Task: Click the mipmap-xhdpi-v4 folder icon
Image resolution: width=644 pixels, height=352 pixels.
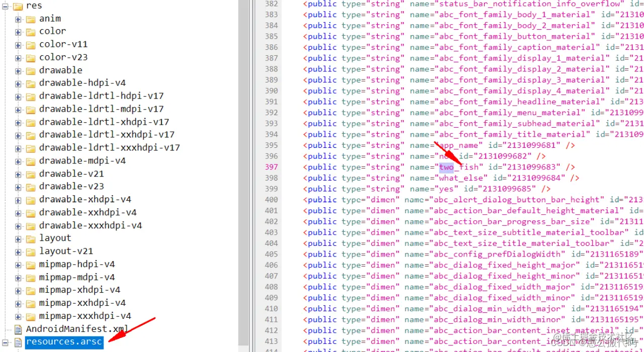Action: click(x=31, y=291)
